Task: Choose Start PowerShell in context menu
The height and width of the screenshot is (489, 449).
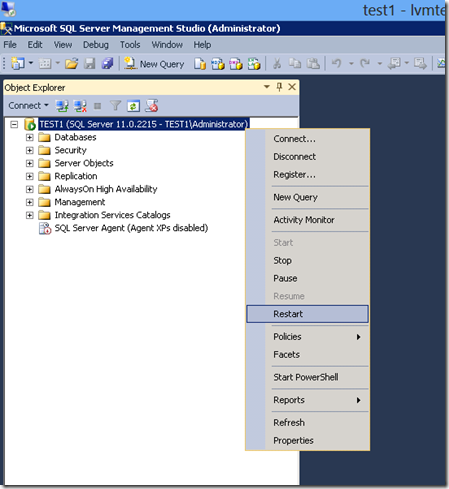Action: pyautogui.click(x=307, y=377)
